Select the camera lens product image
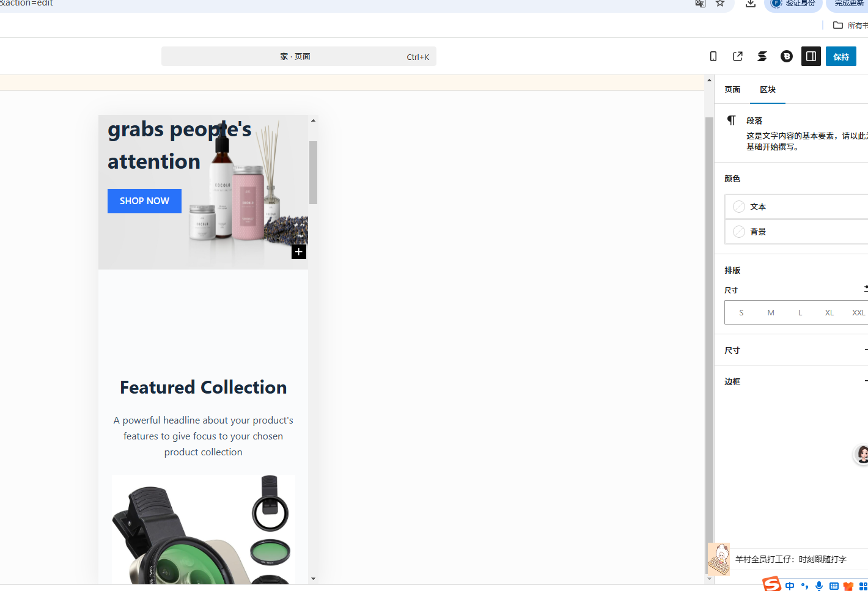The width and height of the screenshot is (868, 591). point(204,529)
